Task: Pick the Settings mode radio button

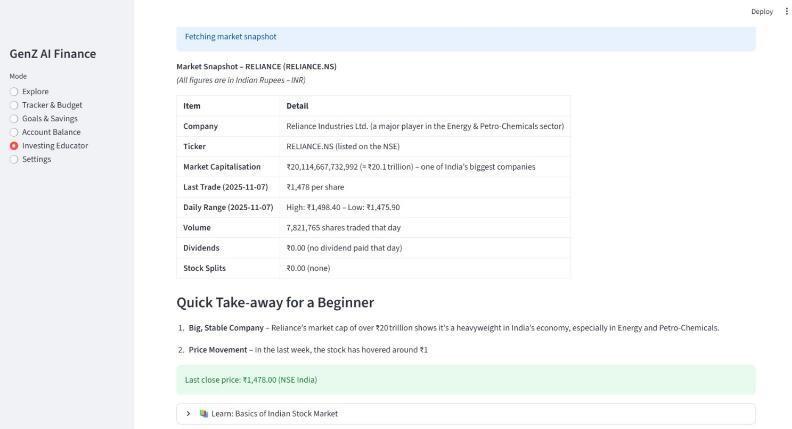Action: (x=14, y=159)
